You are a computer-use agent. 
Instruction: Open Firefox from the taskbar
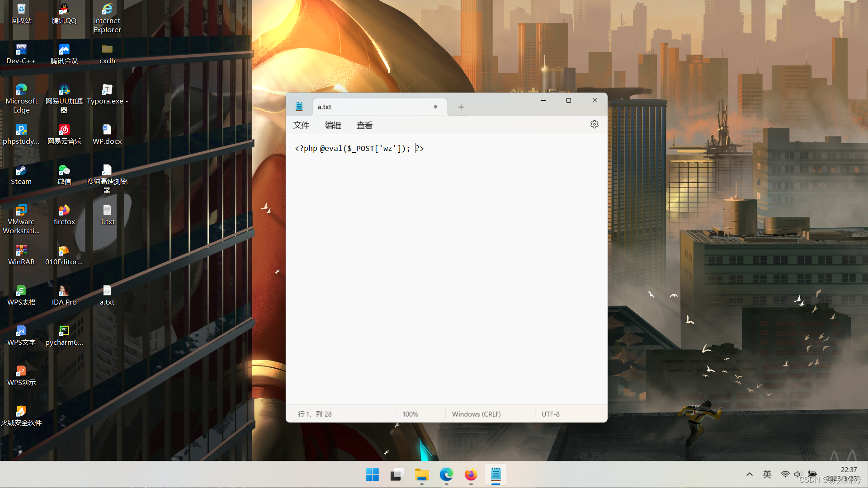471,475
